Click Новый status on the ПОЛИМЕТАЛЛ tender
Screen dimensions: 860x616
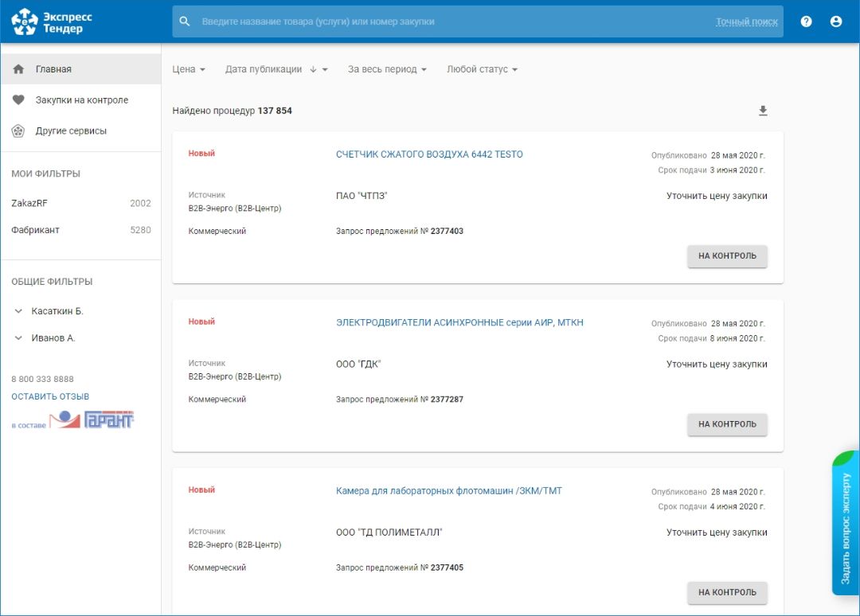[x=201, y=490]
